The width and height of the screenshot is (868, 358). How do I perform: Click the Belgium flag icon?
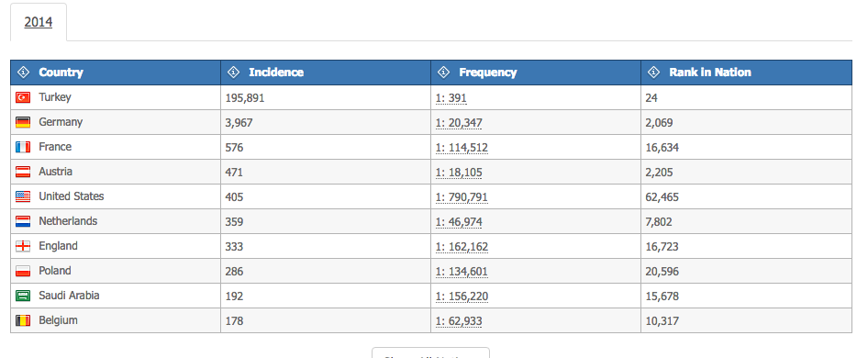click(x=23, y=320)
